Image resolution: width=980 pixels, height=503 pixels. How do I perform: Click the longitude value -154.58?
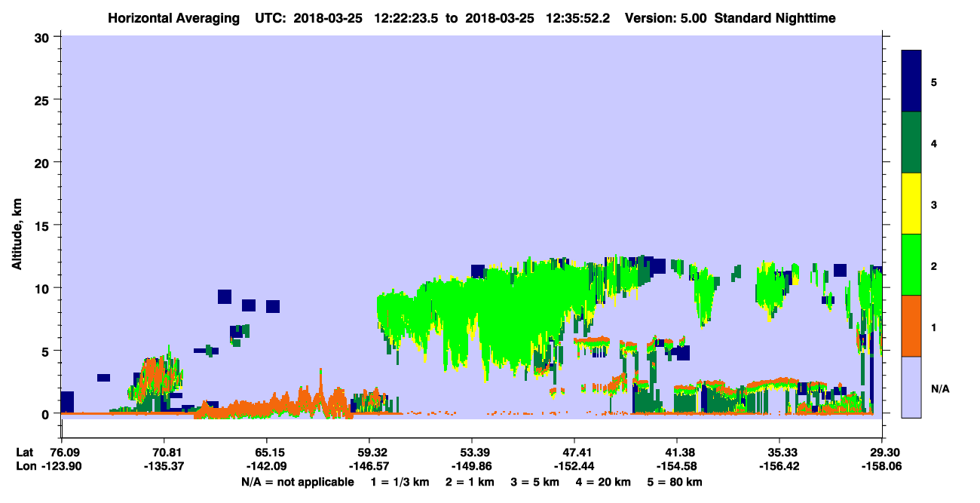(x=677, y=466)
